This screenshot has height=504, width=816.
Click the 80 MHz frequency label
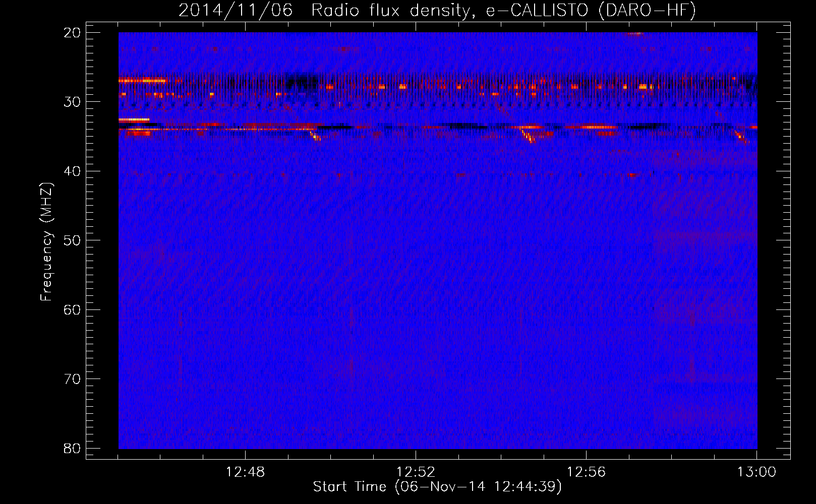(x=72, y=448)
